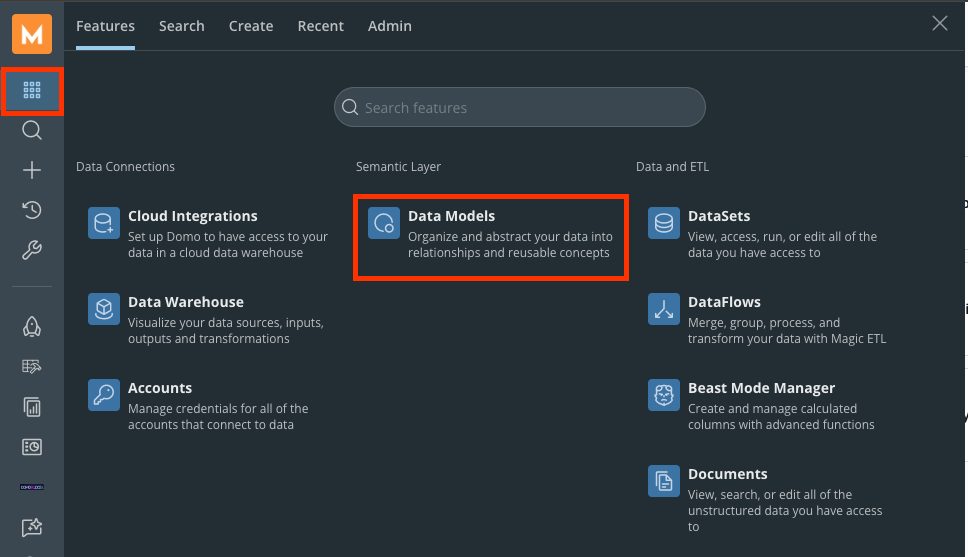Viewport: 968px width, 557px height.
Task: Switch to the Admin tab
Action: coord(390,26)
